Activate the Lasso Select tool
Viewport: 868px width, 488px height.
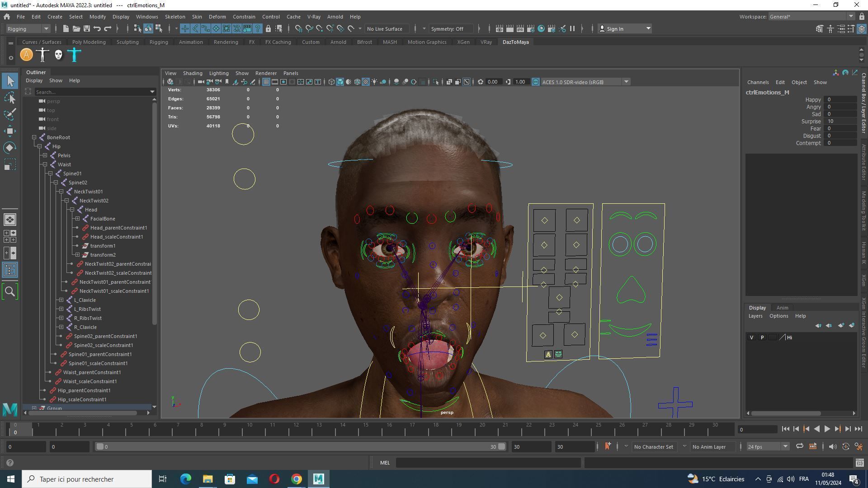click(10, 98)
